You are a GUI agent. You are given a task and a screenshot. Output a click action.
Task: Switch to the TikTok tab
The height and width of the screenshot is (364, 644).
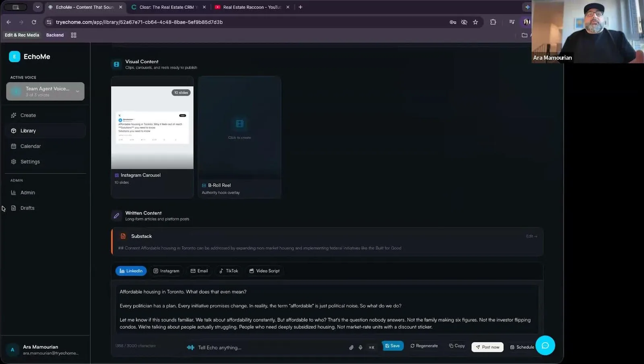point(228,271)
